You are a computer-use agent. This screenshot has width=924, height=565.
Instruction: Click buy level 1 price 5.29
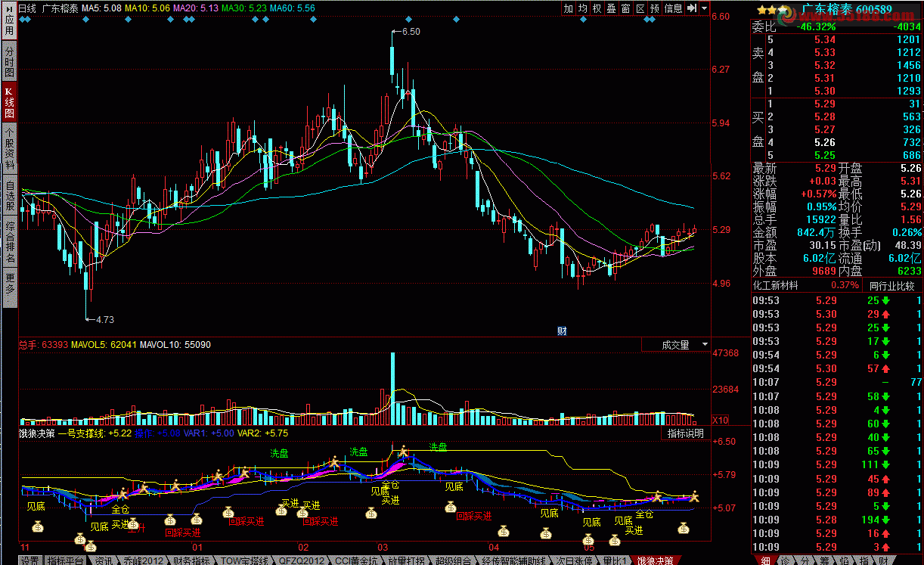pyautogui.click(x=825, y=104)
